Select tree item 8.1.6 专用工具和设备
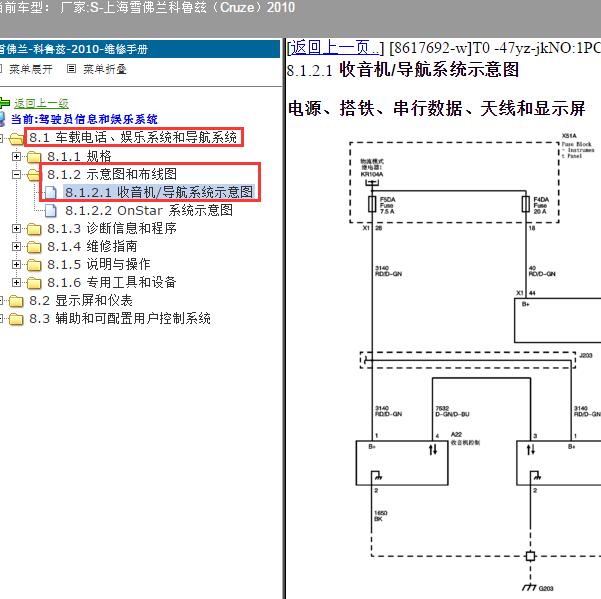 112,282
